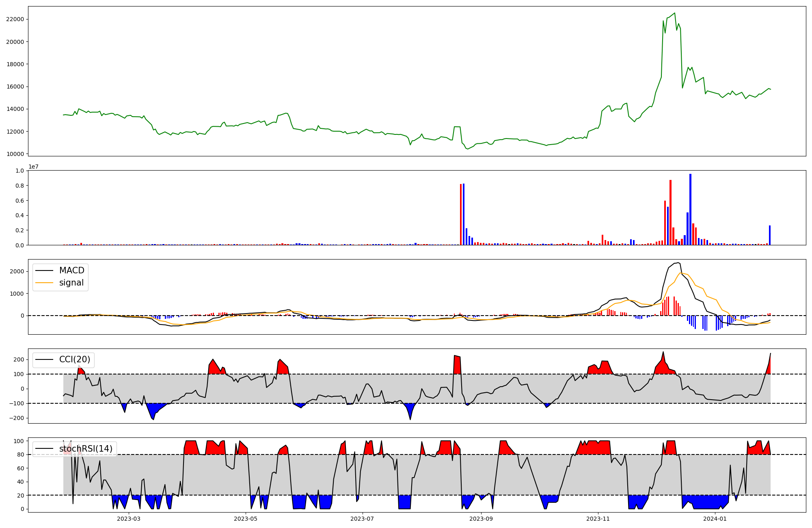The width and height of the screenshot is (812, 528).
Task: Click the 80 tick on stochRSI axis
Action: point(20,454)
